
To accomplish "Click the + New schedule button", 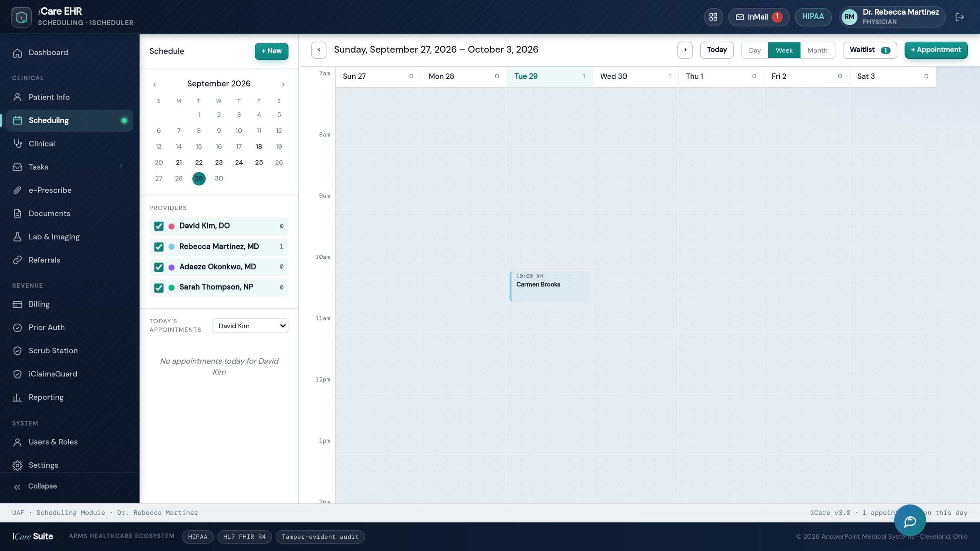I will tap(272, 51).
